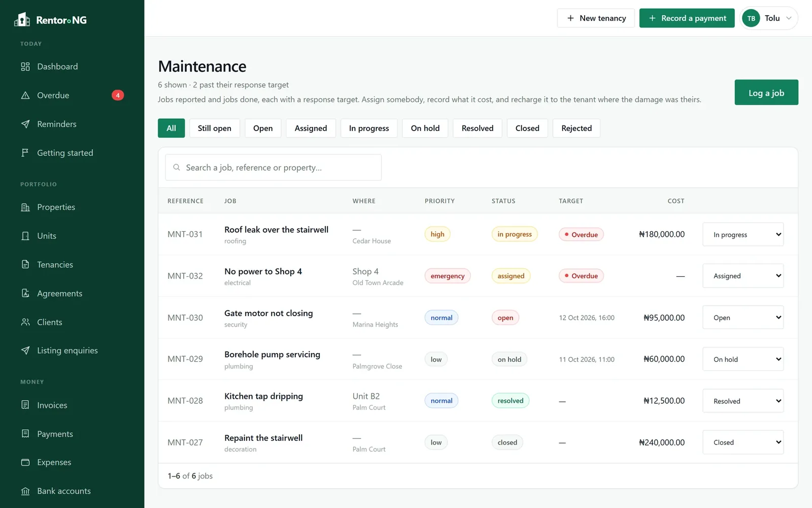The width and height of the screenshot is (812, 508).
Task: Open status dropdown for MNT-032 Assigned
Action: (743, 276)
